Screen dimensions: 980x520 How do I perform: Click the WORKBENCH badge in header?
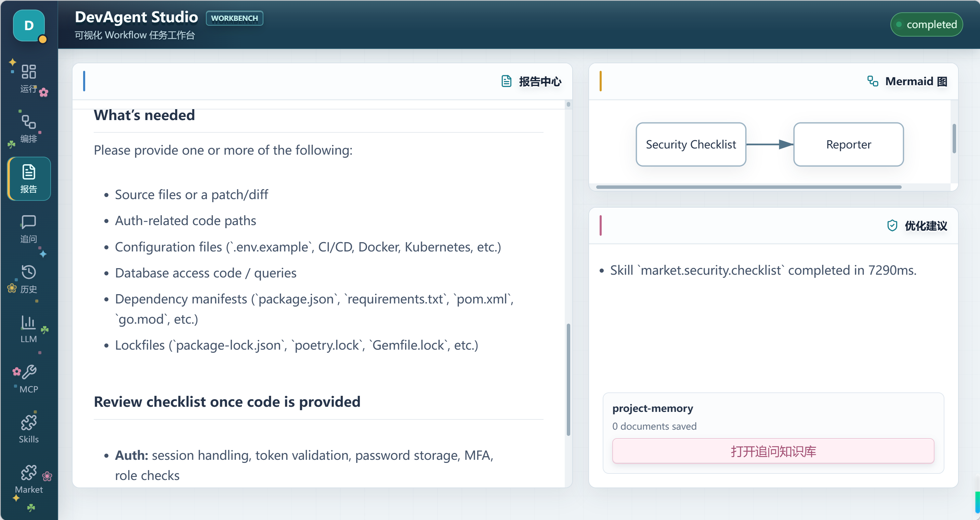234,18
